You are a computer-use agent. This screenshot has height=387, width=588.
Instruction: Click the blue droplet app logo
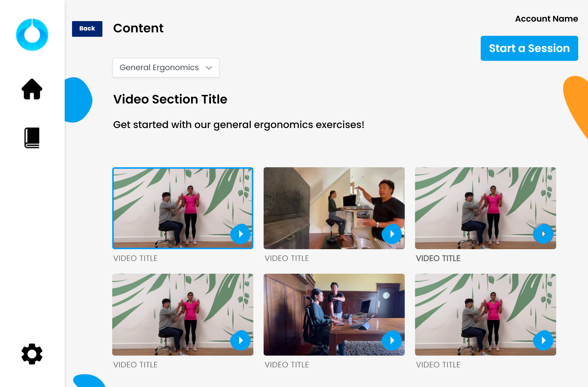click(x=32, y=35)
